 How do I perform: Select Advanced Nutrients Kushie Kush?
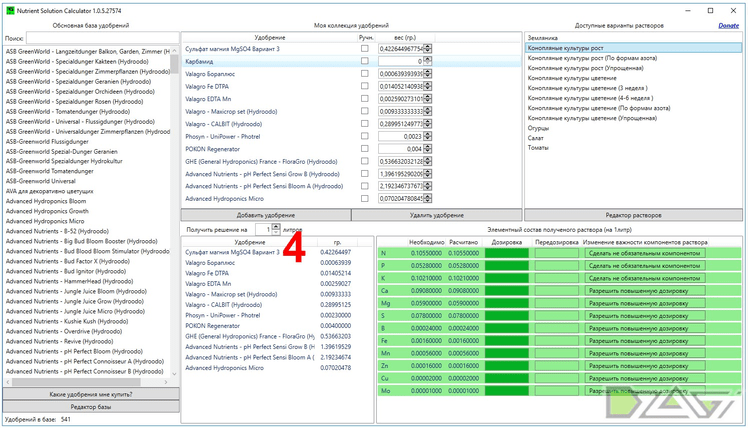pyautogui.click(x=67, y=322)
